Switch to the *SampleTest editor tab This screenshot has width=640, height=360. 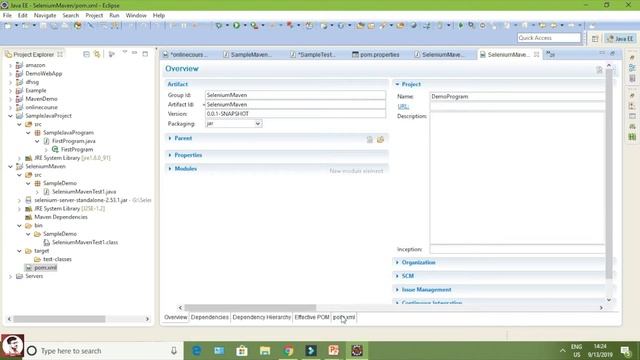coord(314,54)
